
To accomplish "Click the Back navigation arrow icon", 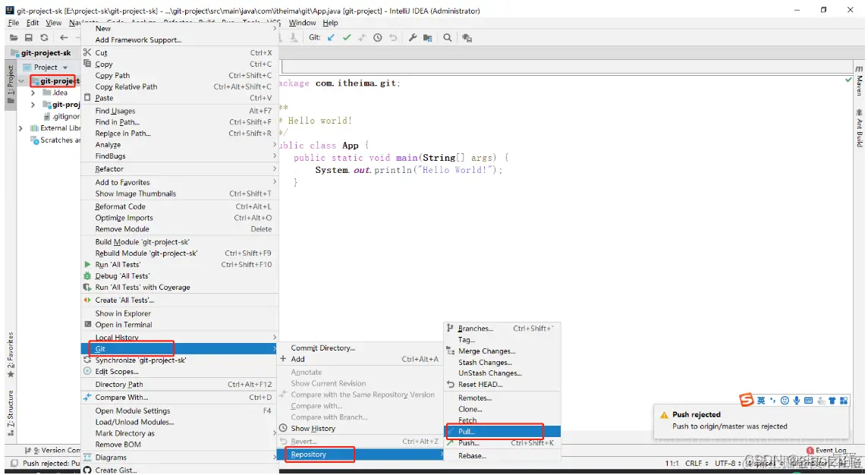I will [x=64, y=38].
